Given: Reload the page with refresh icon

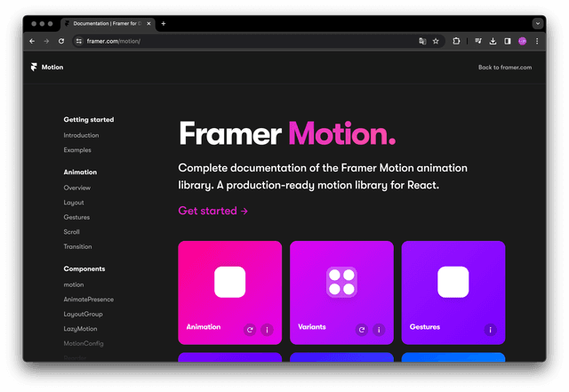Looking at the screenshot, I should [x=61, y=42].
